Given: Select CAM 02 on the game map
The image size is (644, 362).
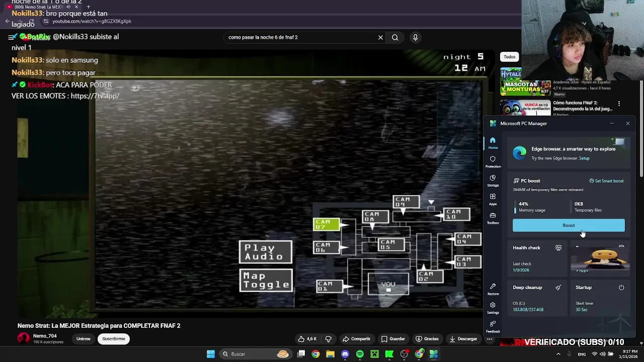Looking at the screenshot, I should pyautogui.click(x=430, y=277).
